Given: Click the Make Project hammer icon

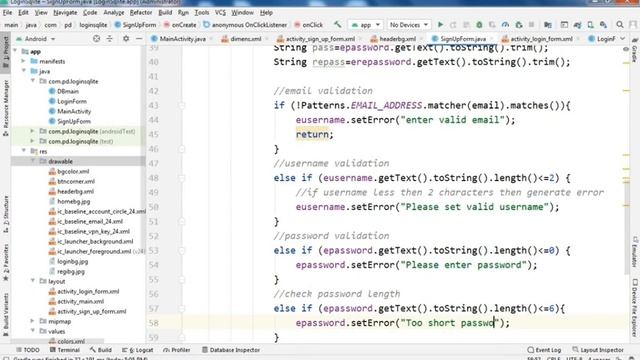Looking at the screenshot, I should point(337,24).
